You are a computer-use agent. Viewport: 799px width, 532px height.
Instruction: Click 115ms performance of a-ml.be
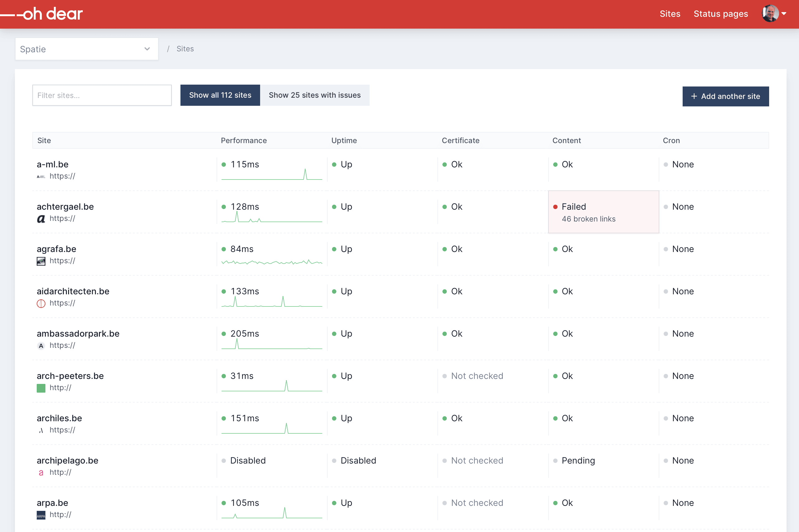[245, 164]
